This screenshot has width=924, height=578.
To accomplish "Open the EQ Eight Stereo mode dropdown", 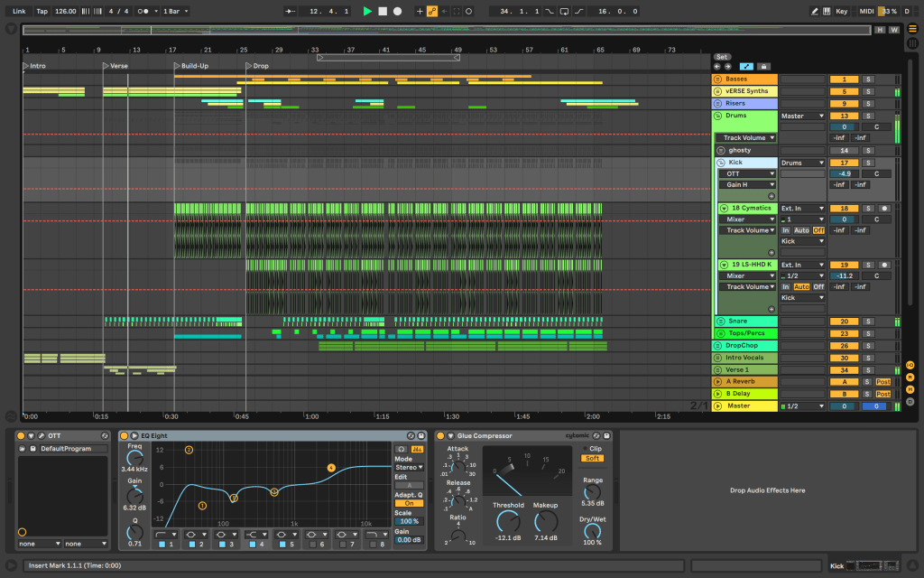I will click(408, 467).
